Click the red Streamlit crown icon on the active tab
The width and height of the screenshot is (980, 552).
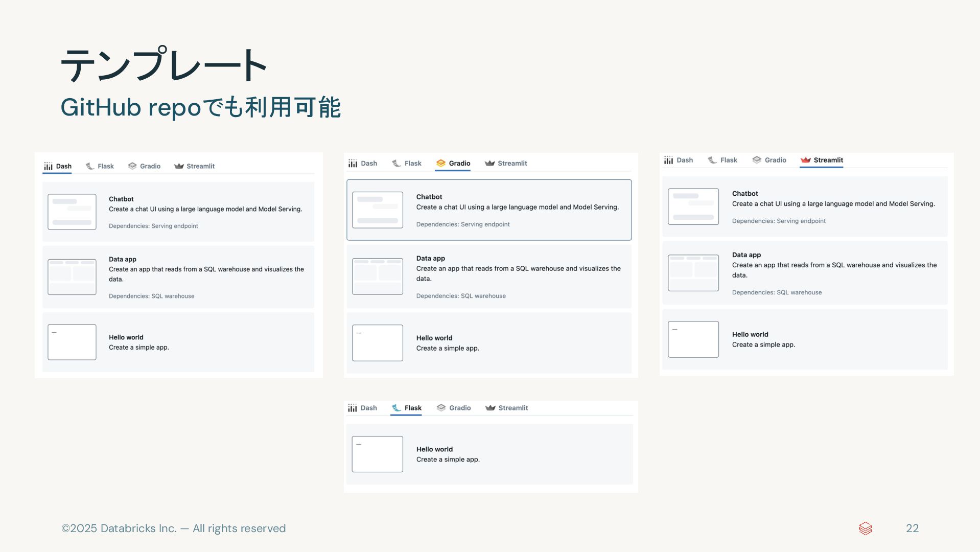click(x=806, y=160)
